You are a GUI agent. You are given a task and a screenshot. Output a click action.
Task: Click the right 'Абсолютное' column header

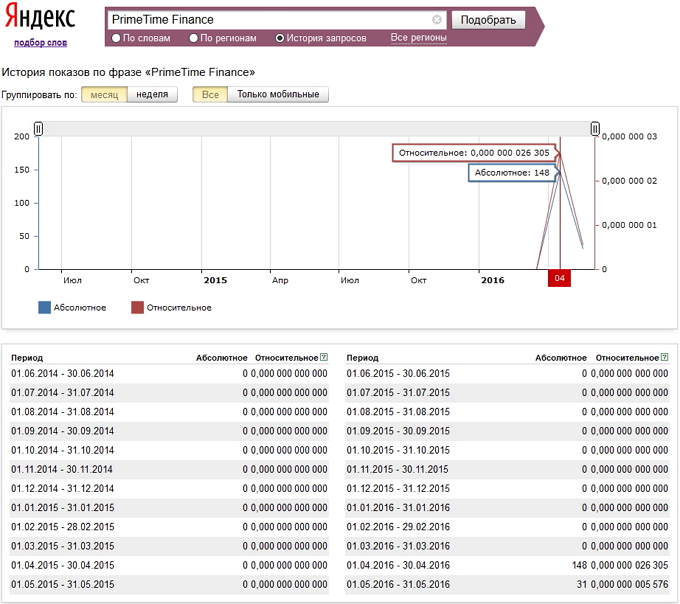click(x=561, y=358)
